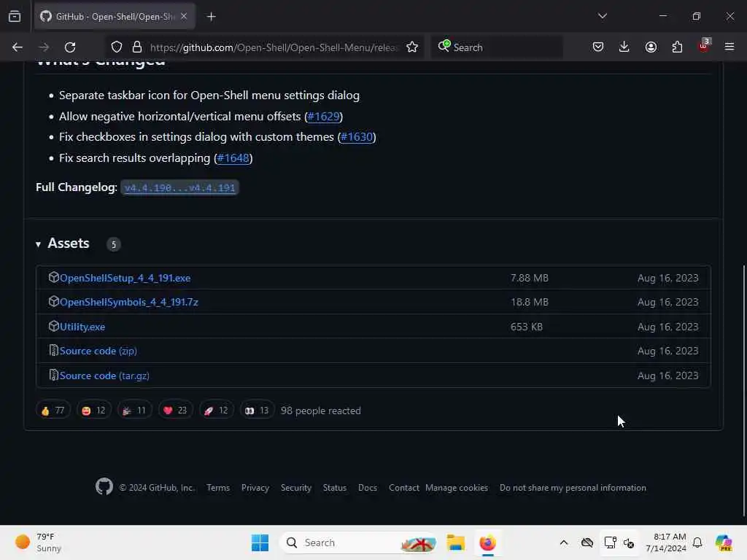Viewport: 747px width, 560px height.
Task: Switch to the GitHub Open-Shell tab
Action: pyautogui.click(x=115, y=17)
